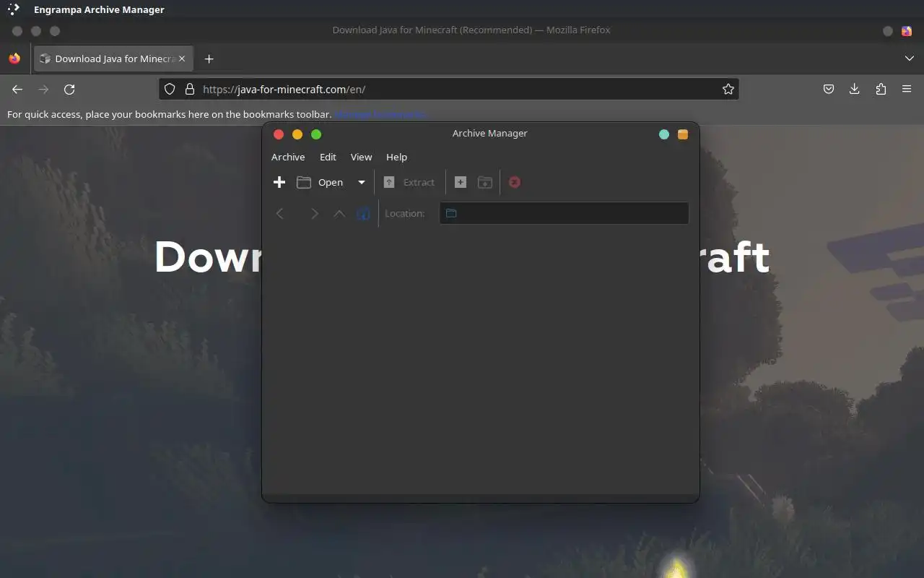Go back in Archive Manager location
924x578 pixels.
(280, 213)
